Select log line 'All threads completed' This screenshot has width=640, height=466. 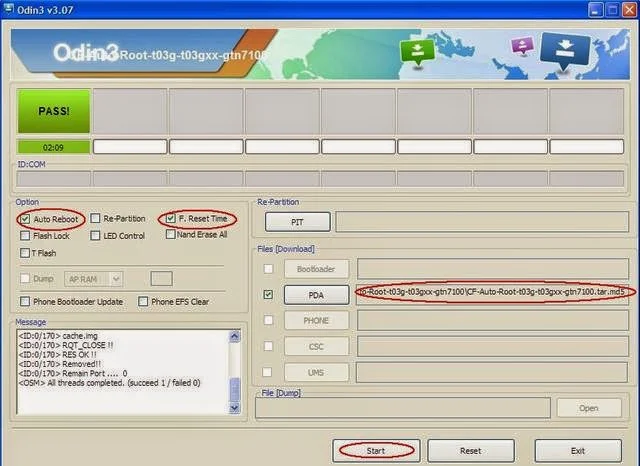[109, 383]
